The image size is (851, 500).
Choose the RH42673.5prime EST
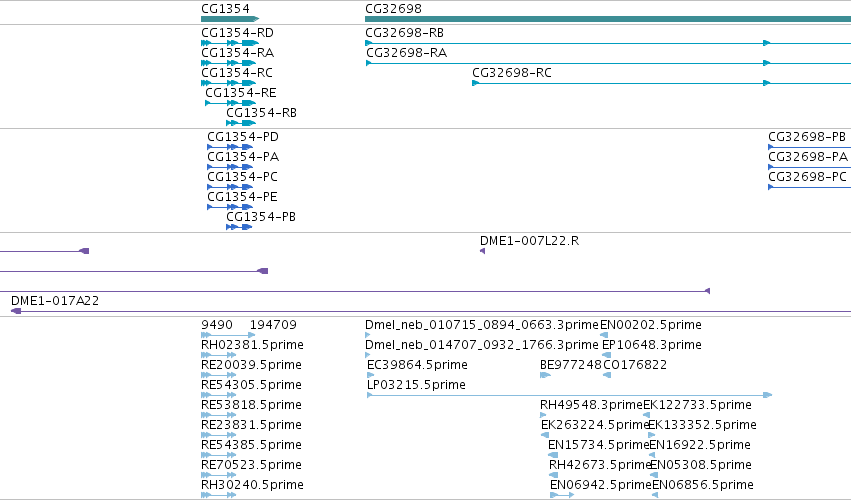coord(600,465)
